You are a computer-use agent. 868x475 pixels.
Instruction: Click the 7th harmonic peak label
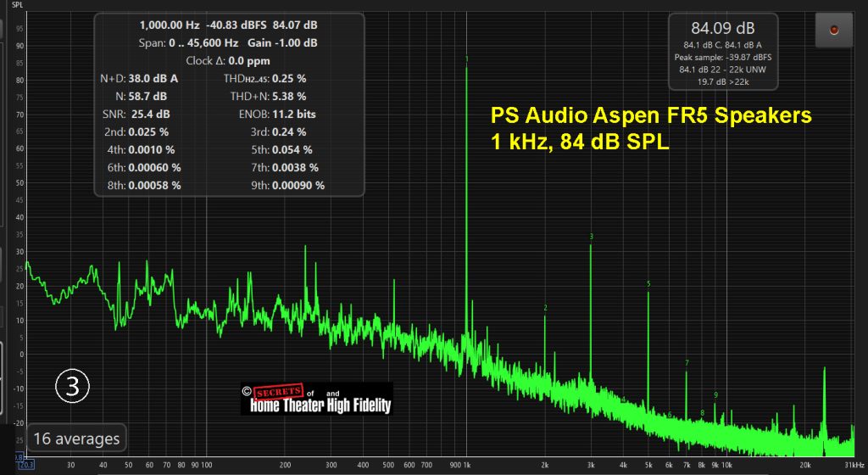click(x=687, y=363)
